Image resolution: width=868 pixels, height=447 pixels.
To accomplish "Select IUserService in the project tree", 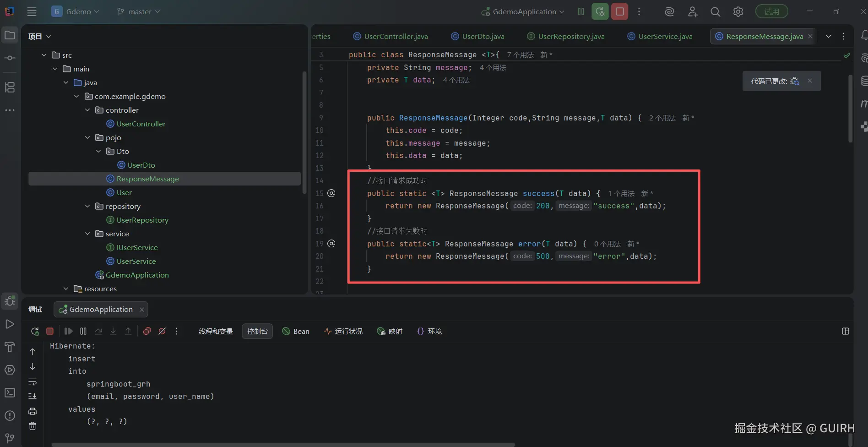I will (x=137, y=247).
